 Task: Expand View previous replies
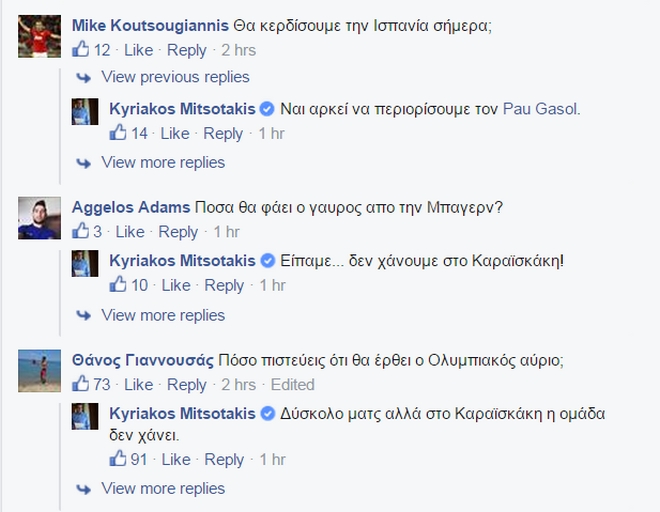175,77
